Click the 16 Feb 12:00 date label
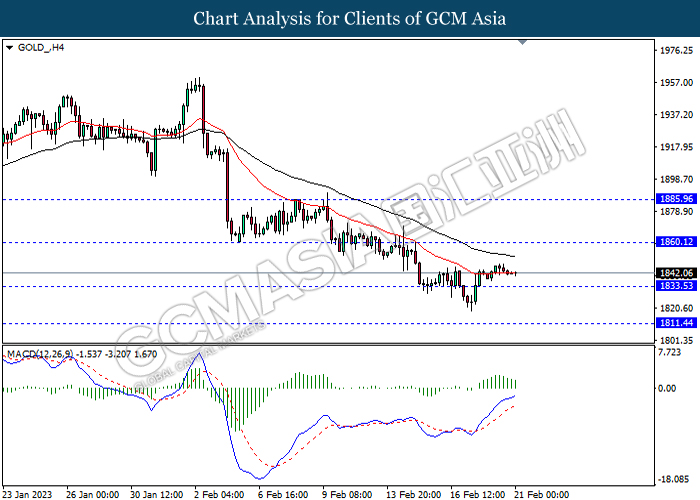The width and height of the screenshot is (700, 500). tap(478, 494)
